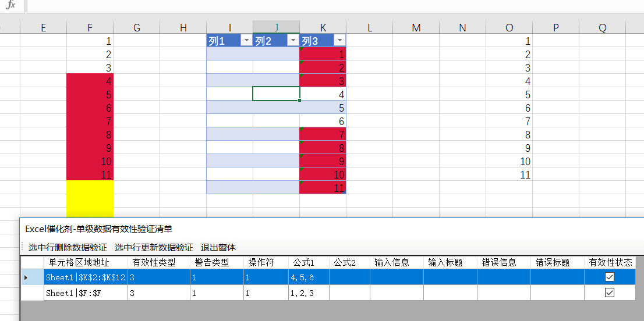The height and width of the screenshot is (321, 644).
Task: Click 公式1 cell containing 1,2,3
Action: [x=309, y=293]
